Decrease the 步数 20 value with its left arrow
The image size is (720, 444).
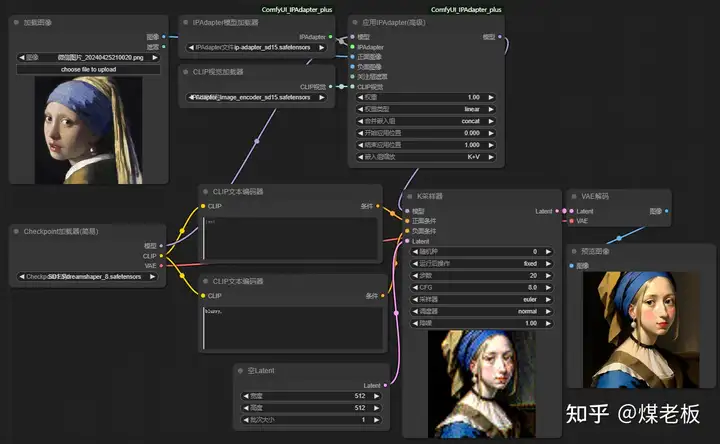[415, 275]
